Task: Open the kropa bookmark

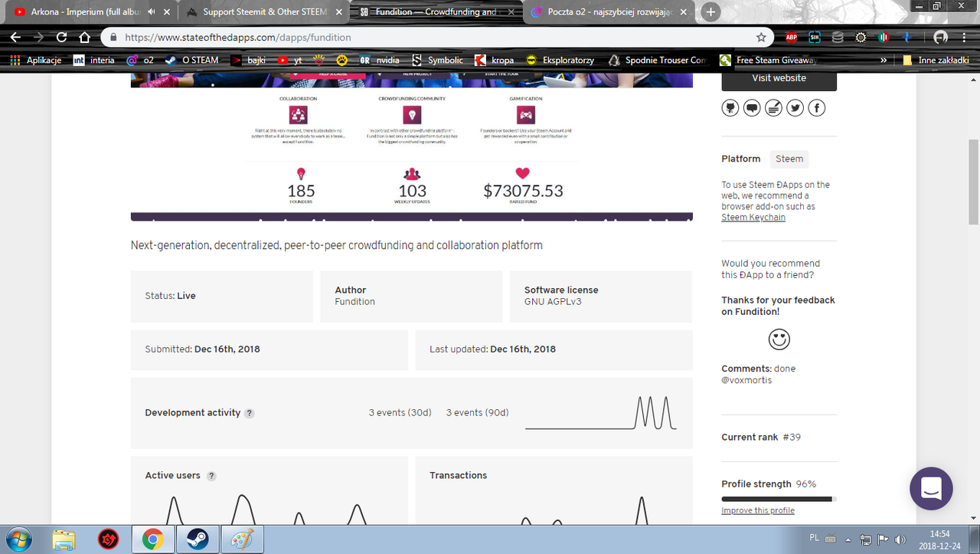Action: coord(493,60)
